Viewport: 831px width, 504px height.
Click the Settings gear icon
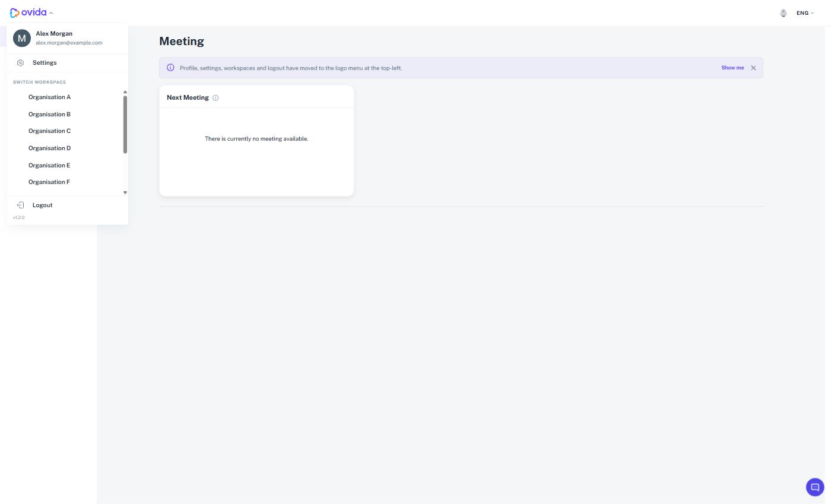pyautogui.click(x=20, y=63)
